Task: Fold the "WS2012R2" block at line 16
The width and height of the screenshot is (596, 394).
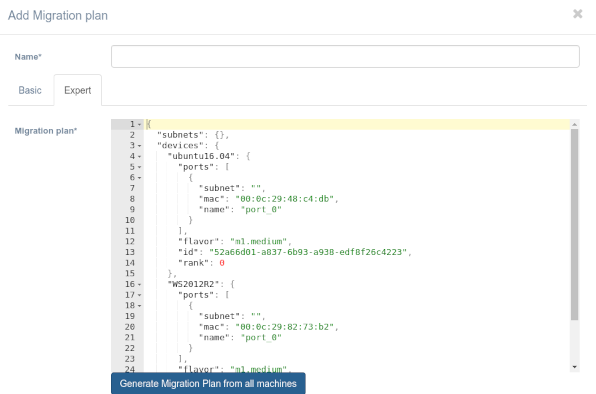Action: point(139,285)
